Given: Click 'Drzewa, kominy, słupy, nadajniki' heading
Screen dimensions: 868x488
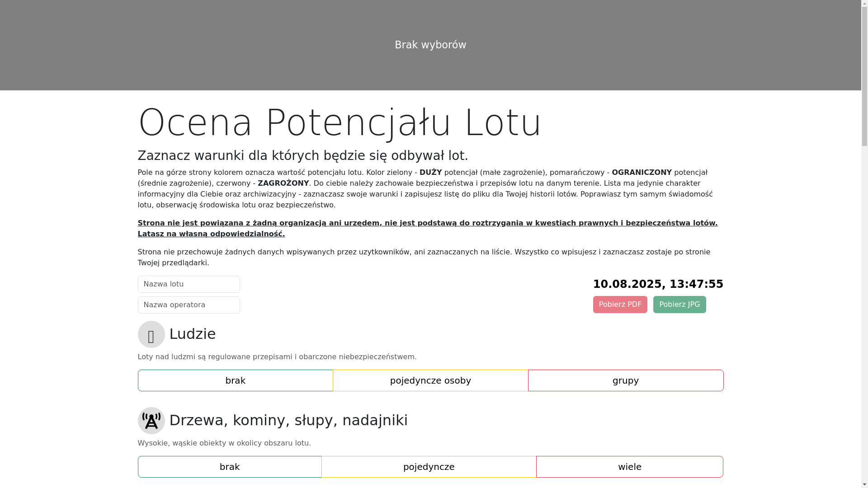Looking at the screenshot, I should click(288, 420).
